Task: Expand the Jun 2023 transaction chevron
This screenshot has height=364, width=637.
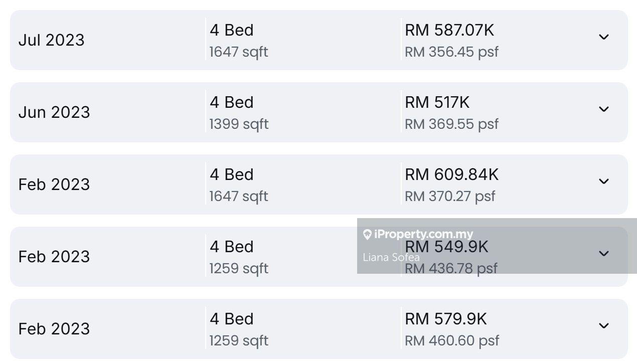Action: coord(604,109)
